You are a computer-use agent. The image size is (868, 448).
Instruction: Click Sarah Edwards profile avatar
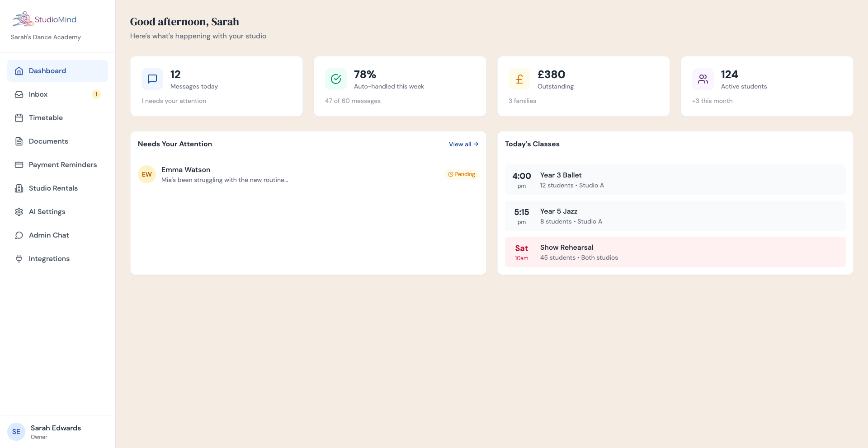[x=16, y=432]
